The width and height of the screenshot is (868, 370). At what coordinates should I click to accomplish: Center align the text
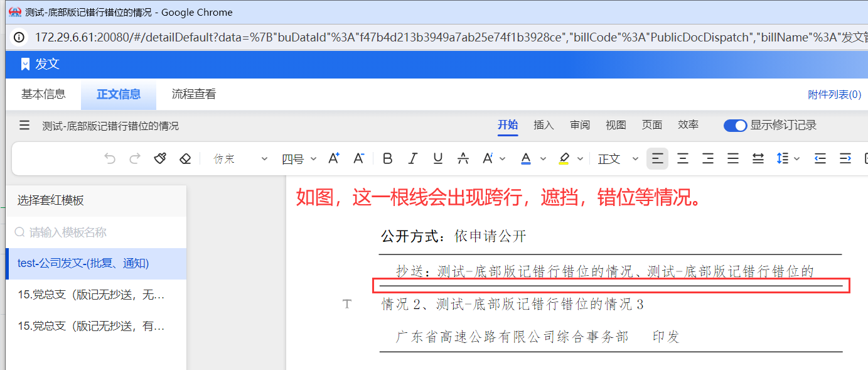click(683, 159)
